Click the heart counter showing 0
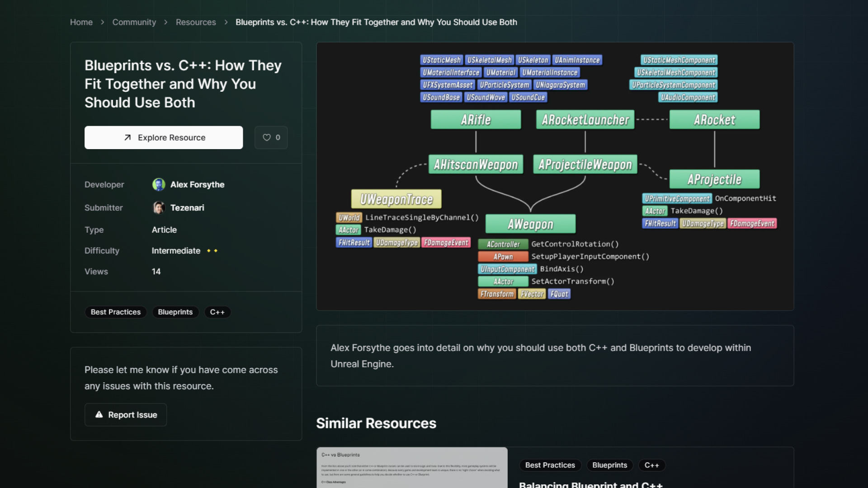The width and height of the screenshot is (868, 488). (x=277, y=137)
